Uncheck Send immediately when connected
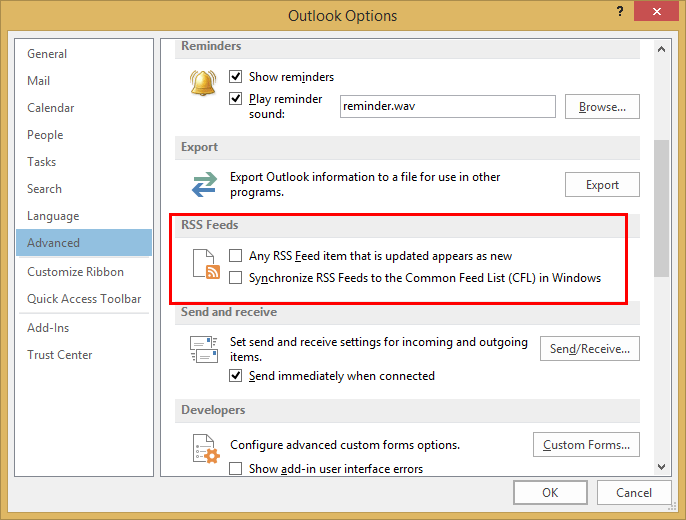 pyautogui.click(x=236, y=376)
